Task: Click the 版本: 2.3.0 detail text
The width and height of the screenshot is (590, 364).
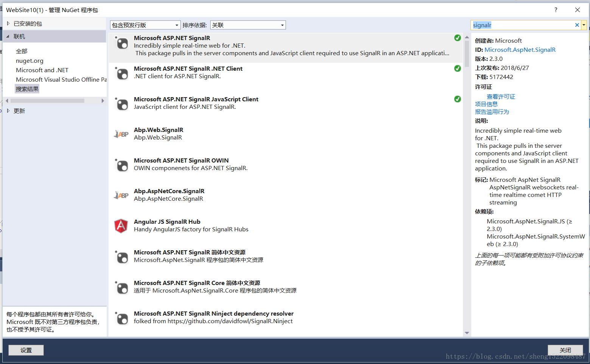Action: (489, 59)
